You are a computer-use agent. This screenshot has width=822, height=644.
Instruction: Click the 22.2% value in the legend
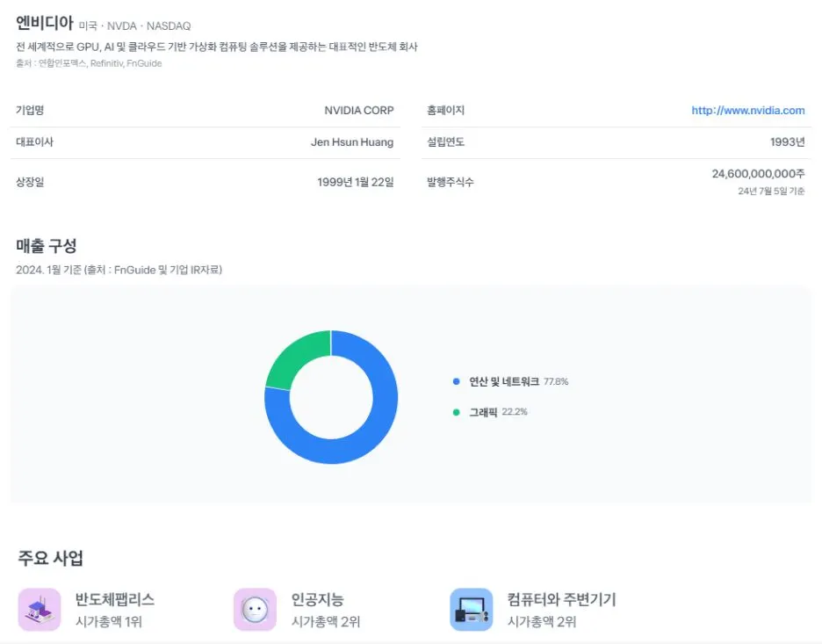tap(515, 412)
